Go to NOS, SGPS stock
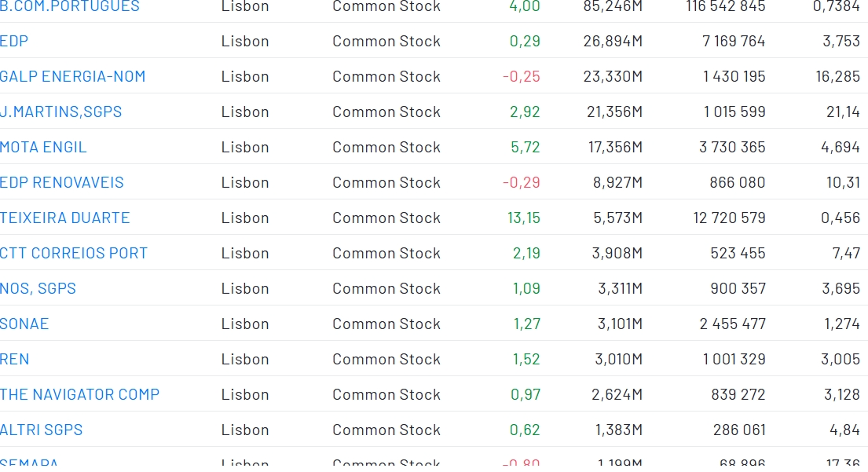 (x=38, y=288)
